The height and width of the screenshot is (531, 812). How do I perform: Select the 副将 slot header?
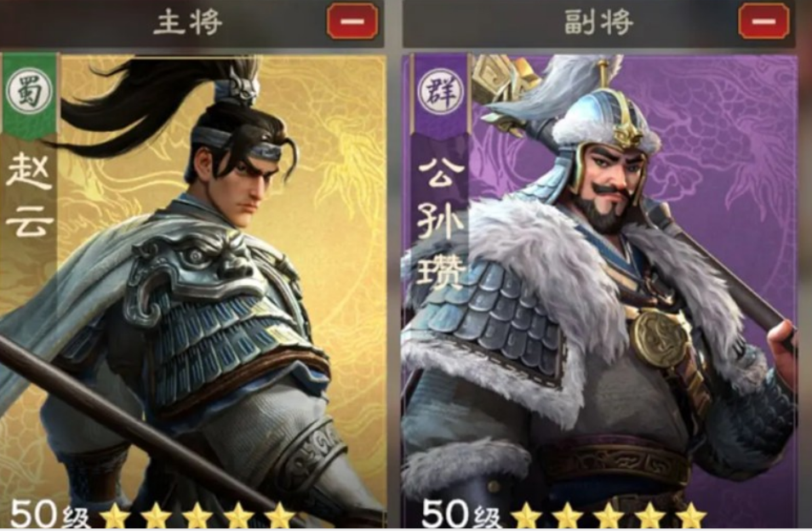(x=598, y=22)
